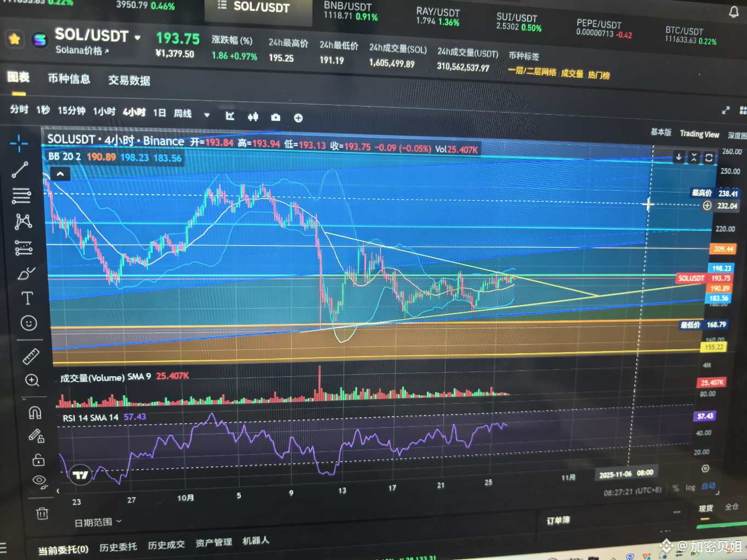Screen dimensions: 747x560
Task: Toggle the lock all drawings icon
Action: coord(38,459)
